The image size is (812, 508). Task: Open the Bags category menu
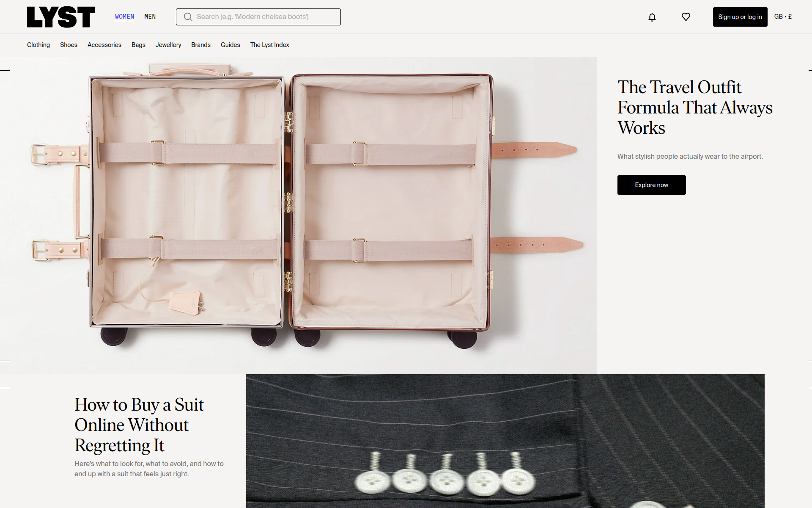(138, 45)
